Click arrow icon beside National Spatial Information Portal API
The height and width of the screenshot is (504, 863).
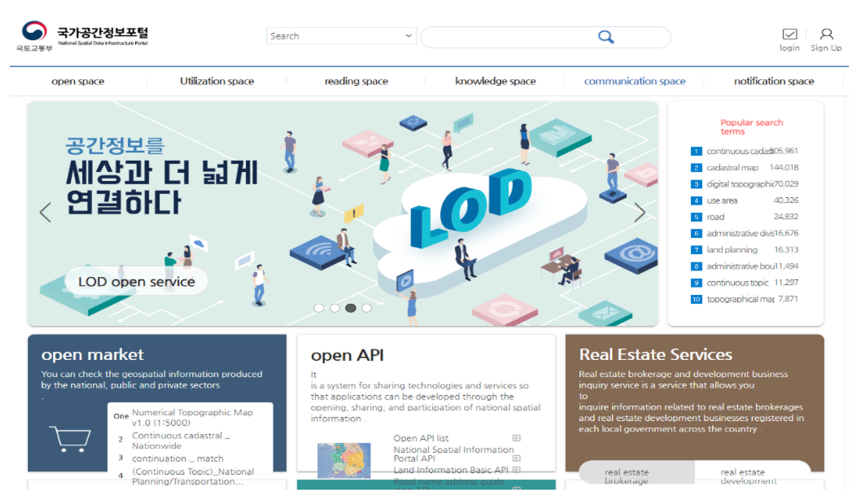tap(517, 458)
